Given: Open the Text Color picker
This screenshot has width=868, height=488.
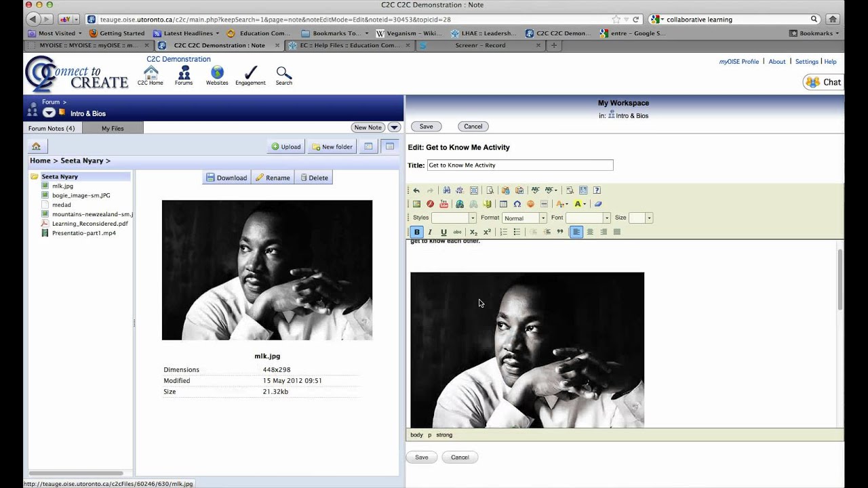Looking at the screenshot, I should 561,204.
